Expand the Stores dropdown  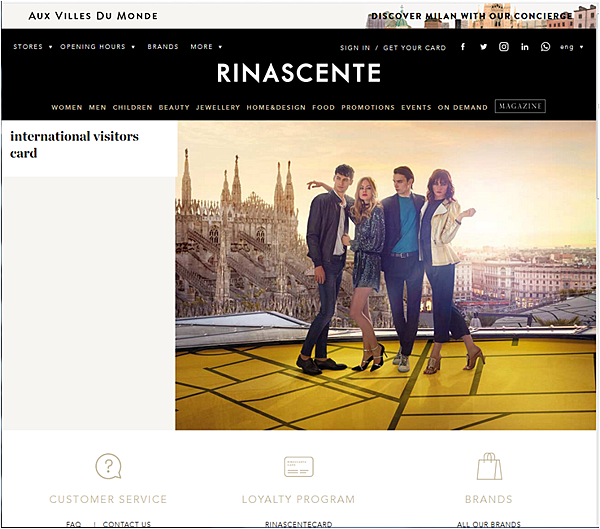tap(33, 47)
